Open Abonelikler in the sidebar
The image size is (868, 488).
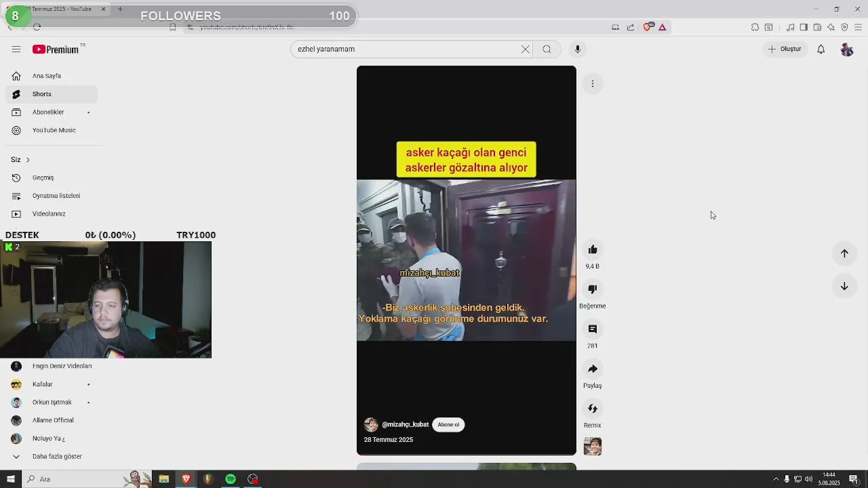pos(51,112)
